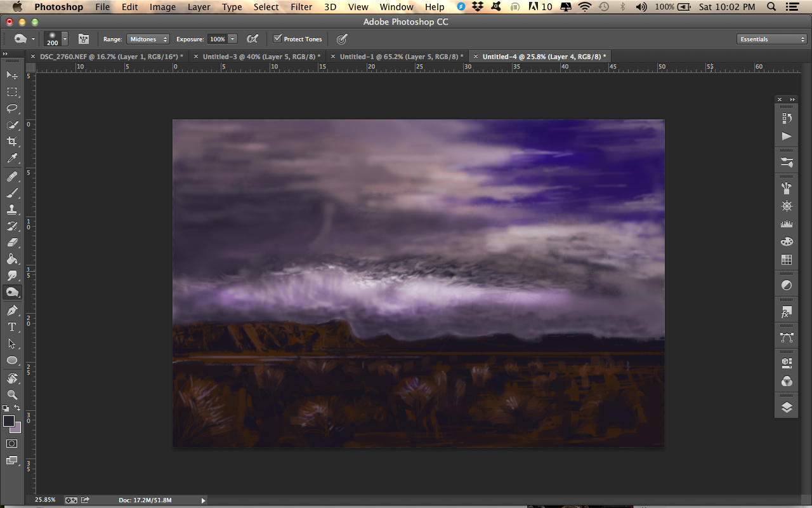Set the background color swatch
This screenshot has width=812, height=508.
coord(16,429)
